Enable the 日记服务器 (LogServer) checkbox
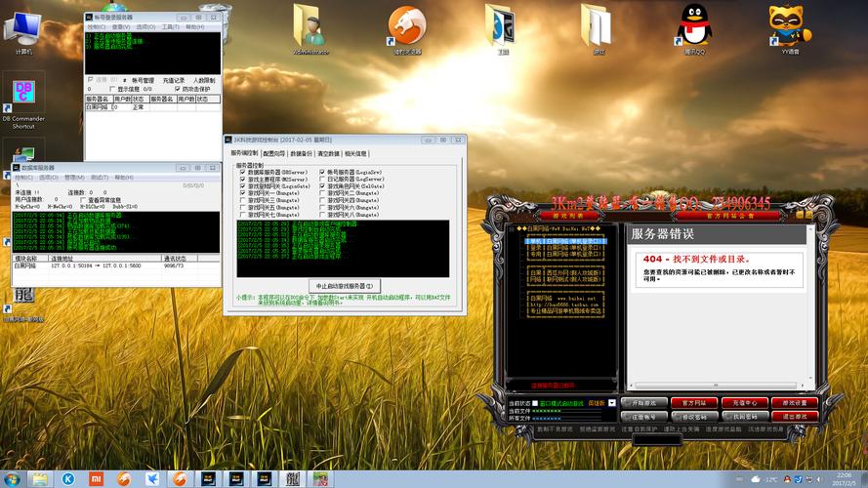 point(322,180)
